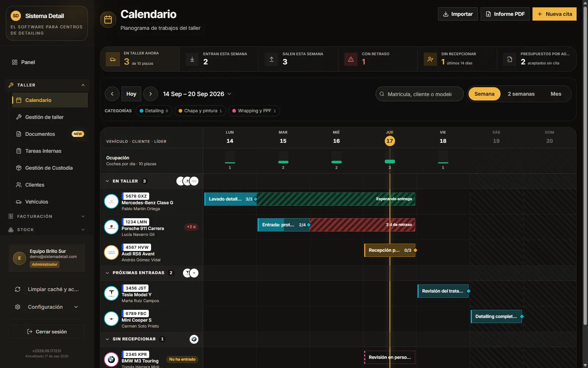The image size is (588, 368).
Task: Click the car icon in En taller ahora card
Action: 113,59
